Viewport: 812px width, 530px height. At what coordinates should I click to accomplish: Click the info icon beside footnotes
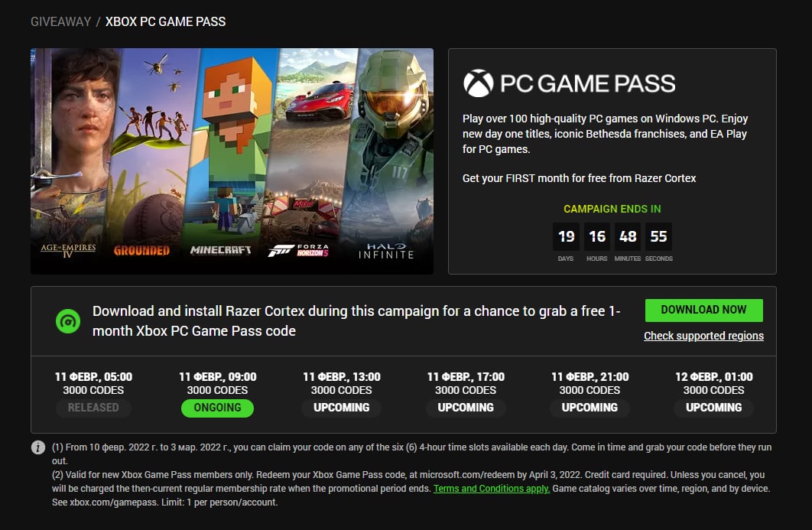pos(37,448)
